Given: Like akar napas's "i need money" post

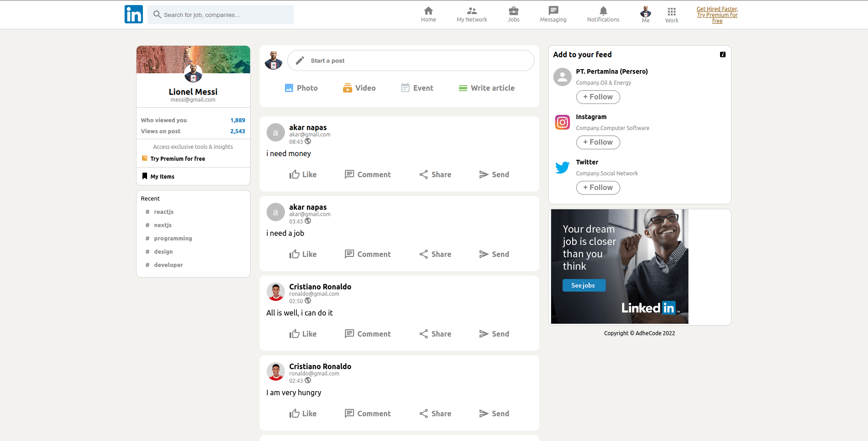Looking at the screenshot, I should 303,174.
